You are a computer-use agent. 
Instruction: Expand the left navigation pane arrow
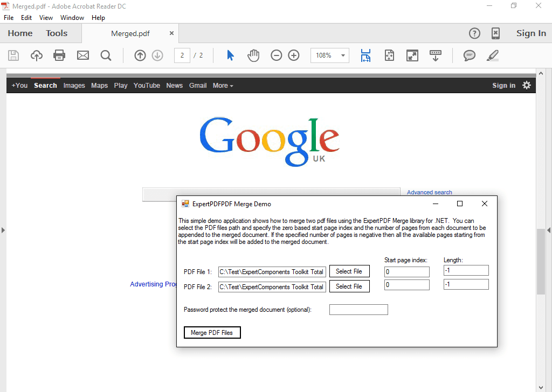(x=3, y=230)
